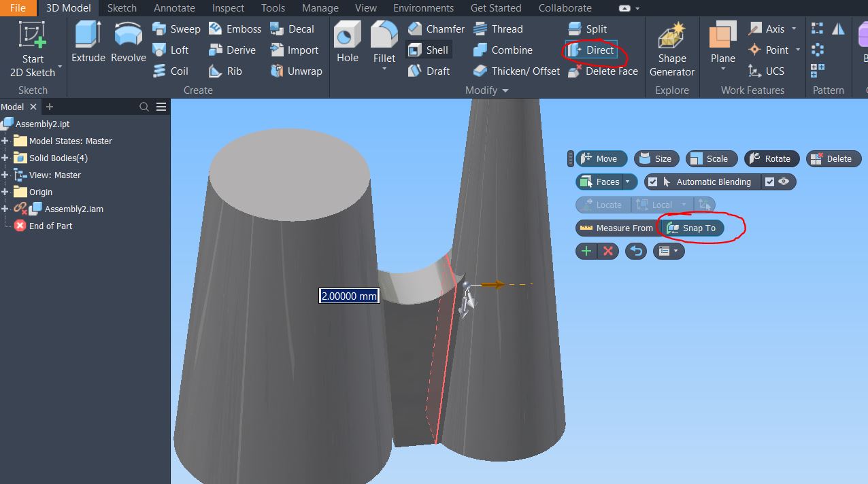Expand the Solid Bodies(4) tree node

(5, 158)
